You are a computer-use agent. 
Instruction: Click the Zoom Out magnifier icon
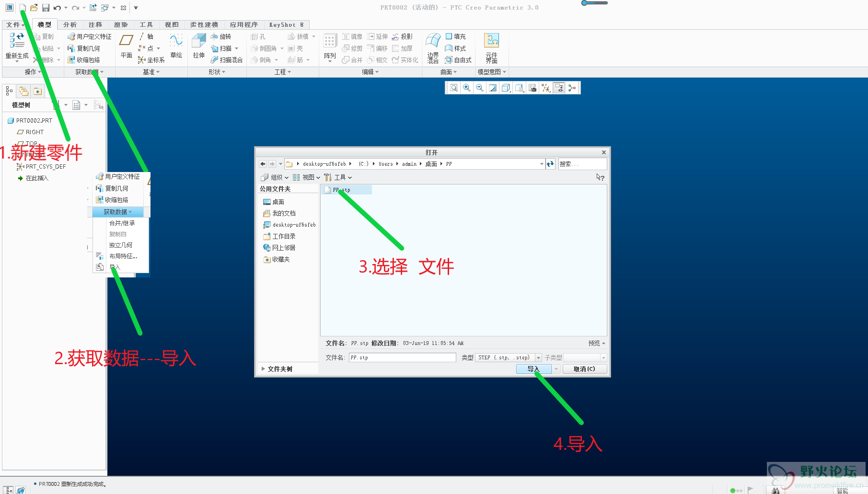[x=479, y=88]
